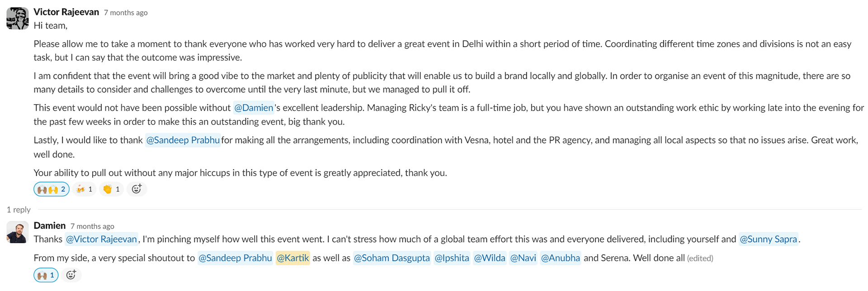Click the highlighted @Kartik mention
The height and width of the screenshot is (291, 868).
tap(292, 258)
